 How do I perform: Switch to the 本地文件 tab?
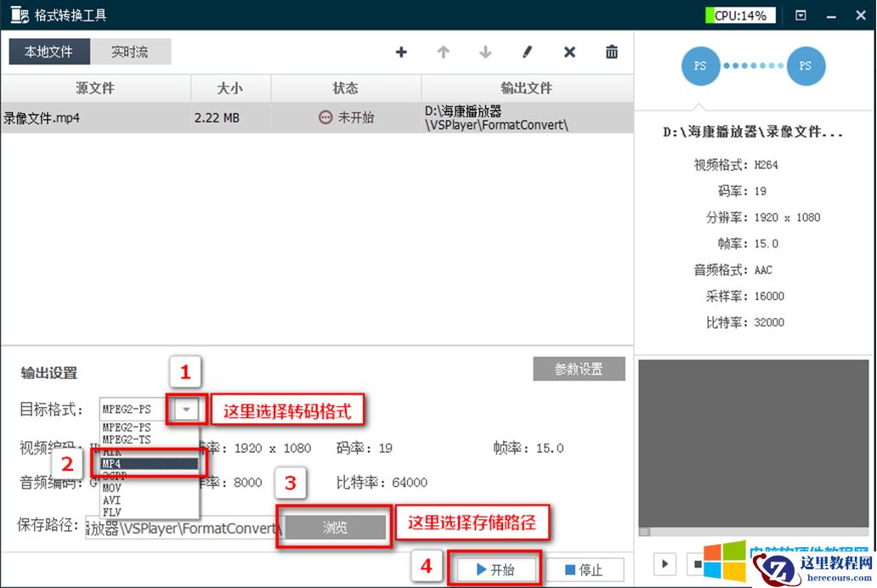48,52
